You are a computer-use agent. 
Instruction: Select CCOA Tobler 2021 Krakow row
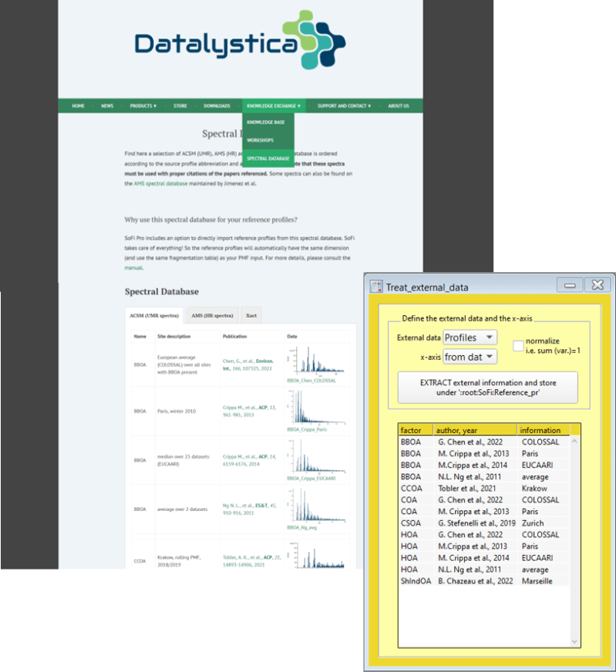coord(484,488)
